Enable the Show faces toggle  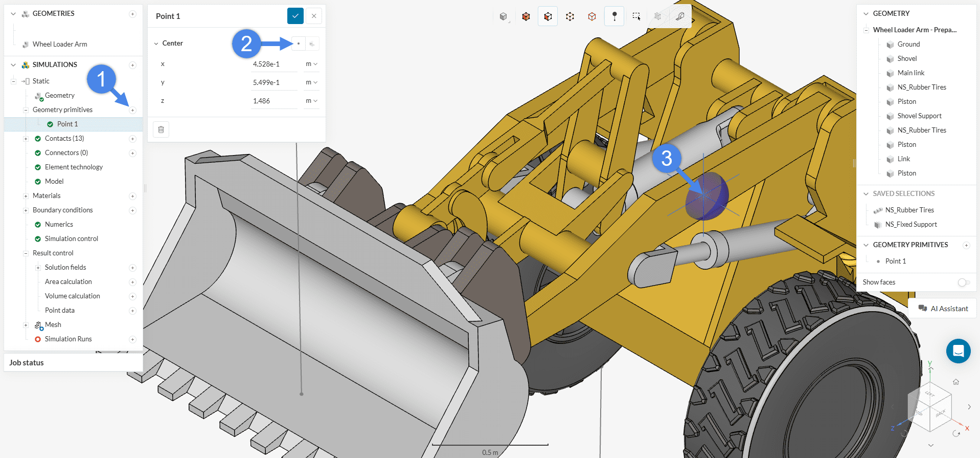pos(963,282)
